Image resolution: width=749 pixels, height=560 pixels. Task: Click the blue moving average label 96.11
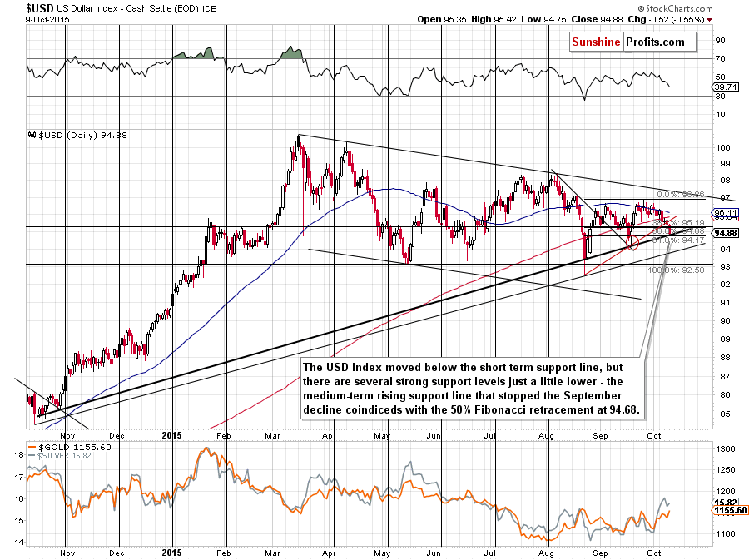click(726, 212)
